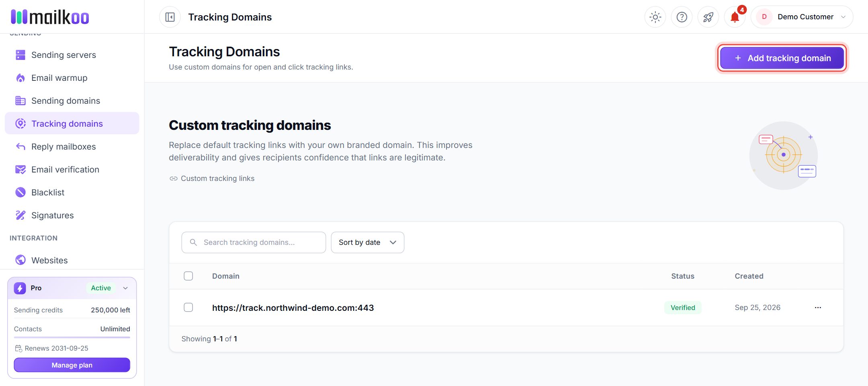Click the Manage plan button
Screen dimensions: 868x386
coord(72,365)
